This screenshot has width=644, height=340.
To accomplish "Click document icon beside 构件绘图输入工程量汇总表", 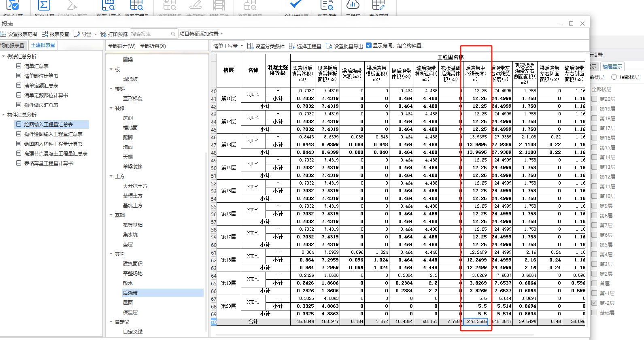I will click(x=19, y=134).
